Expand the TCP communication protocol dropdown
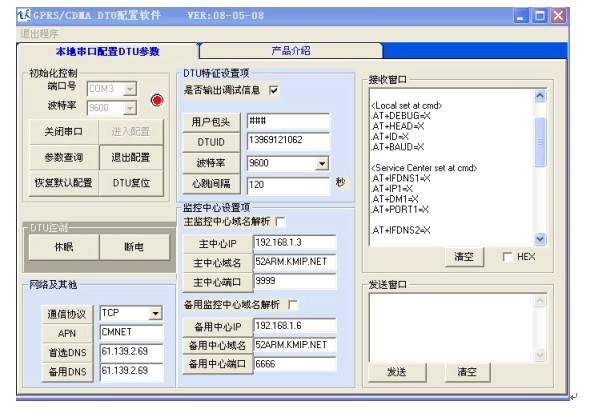Image resolution: width=615 pixels, height=417 pixels. point(154,313)
